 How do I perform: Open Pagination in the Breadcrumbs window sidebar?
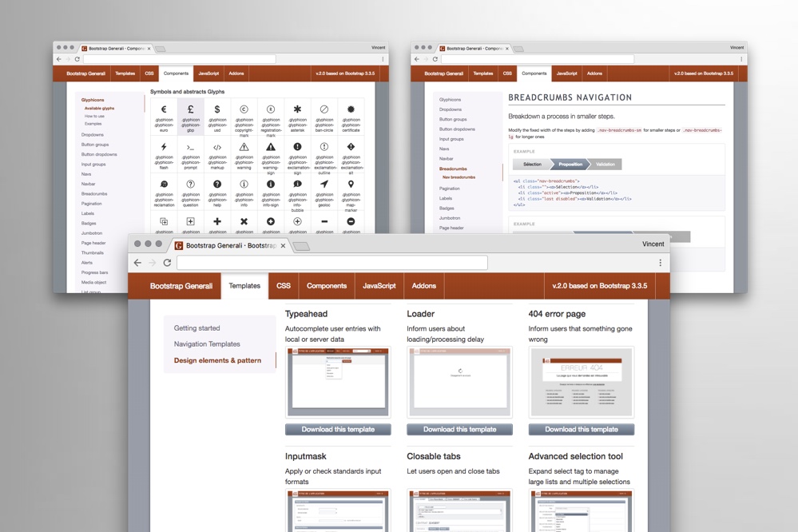pos(450,189)
